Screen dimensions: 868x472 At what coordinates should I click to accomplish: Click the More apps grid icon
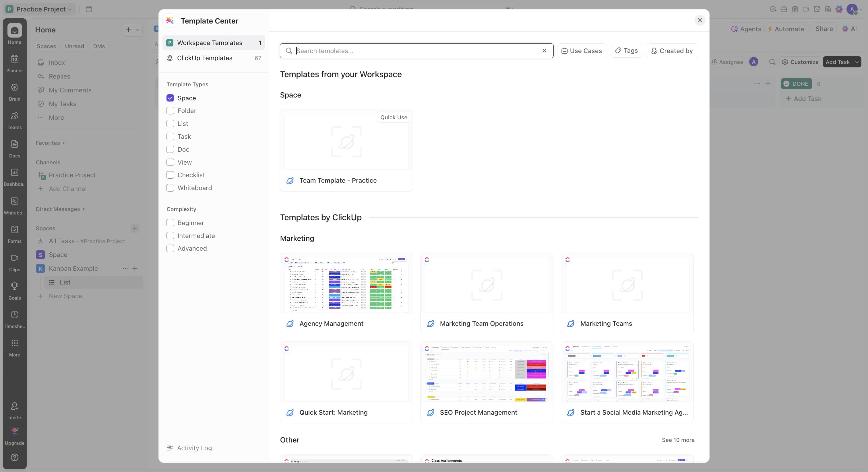tap(14, 343)
